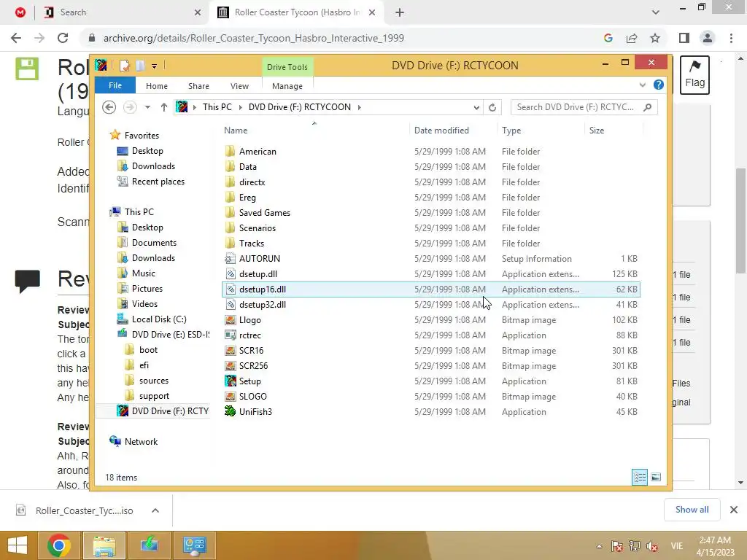
Task: Open File Explorer from the taskbar
Action: (x=104, y=545)
